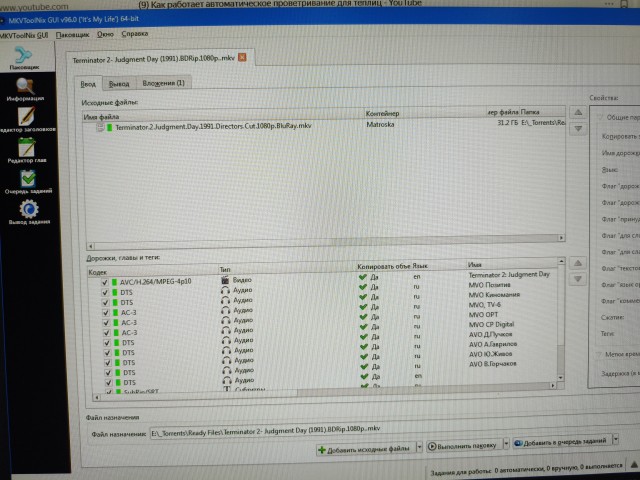Open the Job output (Вывод задания)
The width and height of the screenshot is (640, 480).
click(29, 212)
